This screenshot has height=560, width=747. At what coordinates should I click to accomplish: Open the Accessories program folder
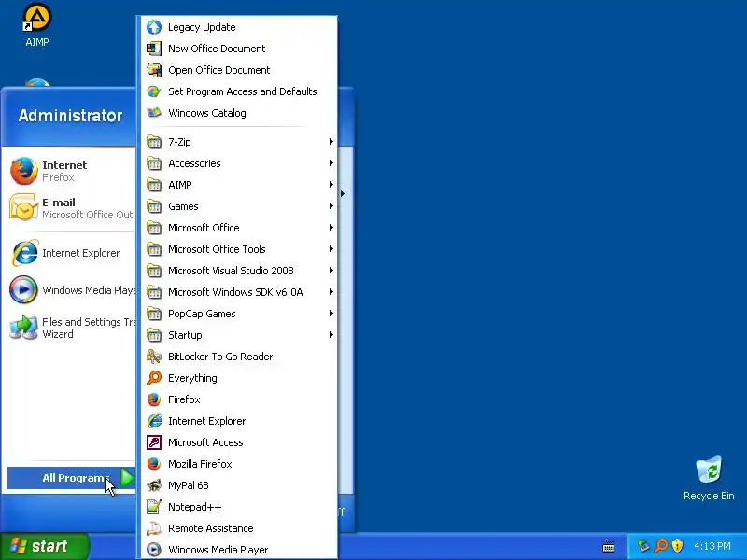point(240,163)
